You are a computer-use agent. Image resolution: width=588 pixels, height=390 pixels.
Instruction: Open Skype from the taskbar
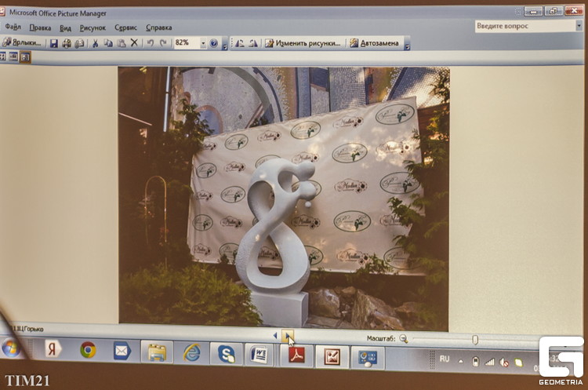(x=226, y=354)
